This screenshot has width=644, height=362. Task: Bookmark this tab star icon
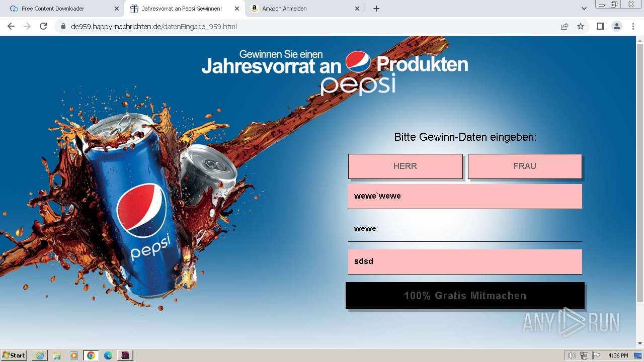581,26
